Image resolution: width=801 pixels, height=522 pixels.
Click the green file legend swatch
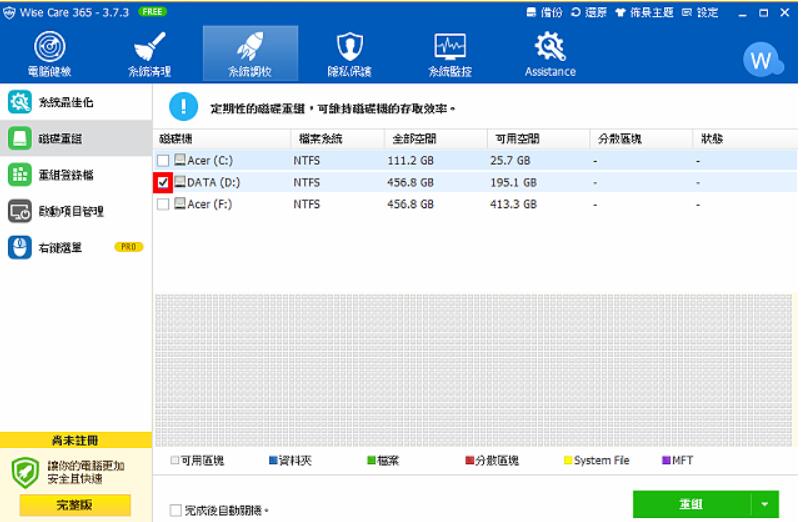(x=371, y=460)
